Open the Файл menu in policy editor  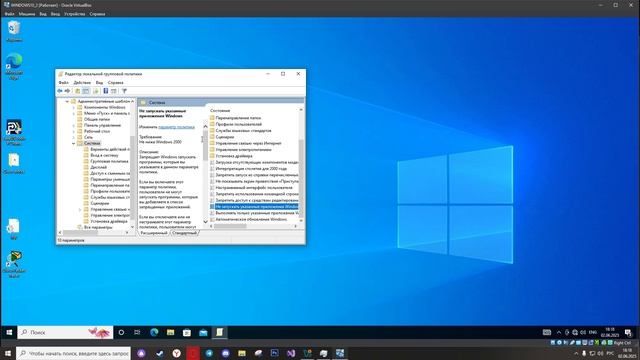point(64,82)
